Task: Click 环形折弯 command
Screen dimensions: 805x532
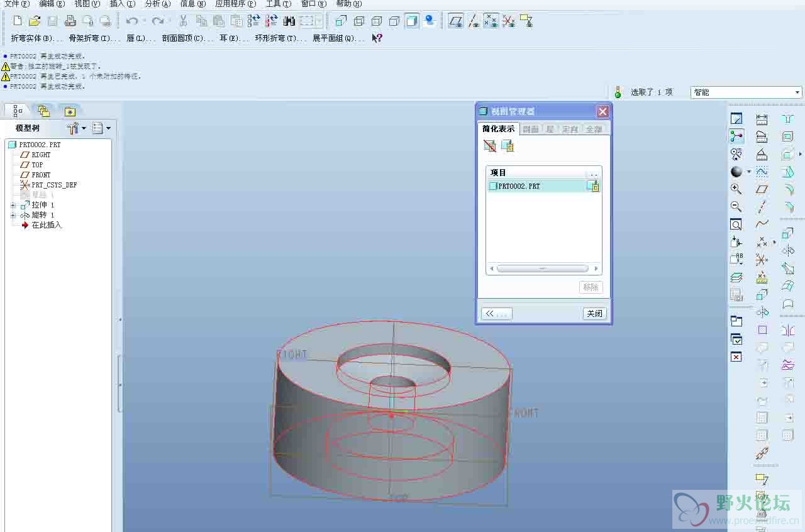Action: [x=280, y=38]
